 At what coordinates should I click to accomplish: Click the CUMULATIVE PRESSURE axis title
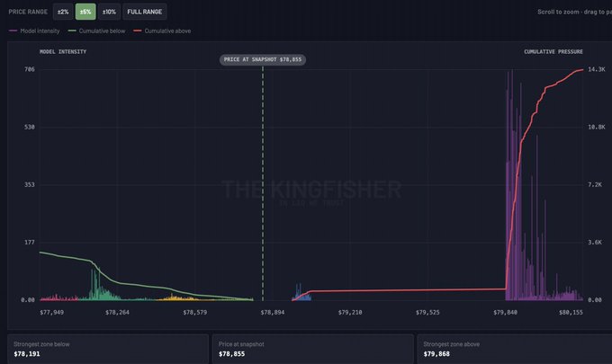tap(553, 51)
